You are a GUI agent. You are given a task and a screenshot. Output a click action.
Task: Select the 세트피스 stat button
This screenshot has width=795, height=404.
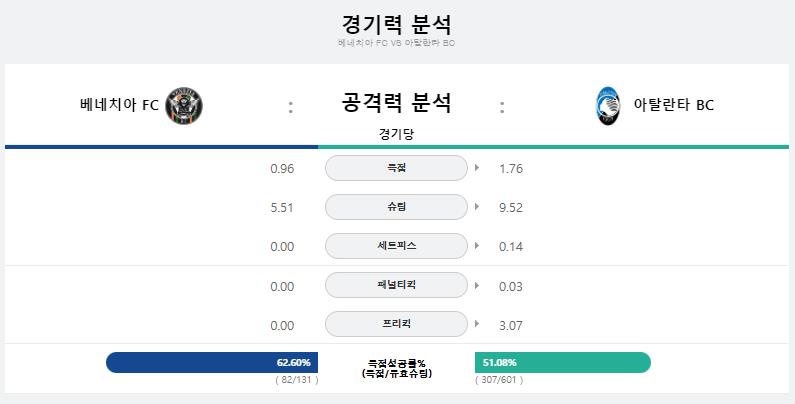(396, 246)
